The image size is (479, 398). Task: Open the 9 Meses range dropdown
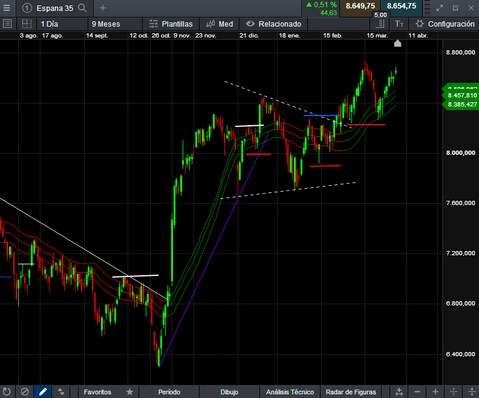click(106, 24)
